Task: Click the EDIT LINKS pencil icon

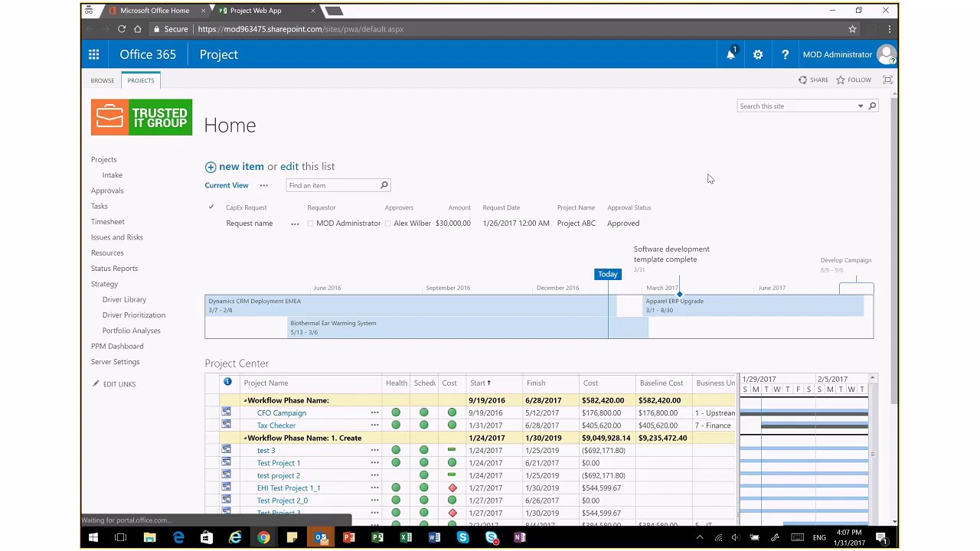Action: click(x=96, y=383)
